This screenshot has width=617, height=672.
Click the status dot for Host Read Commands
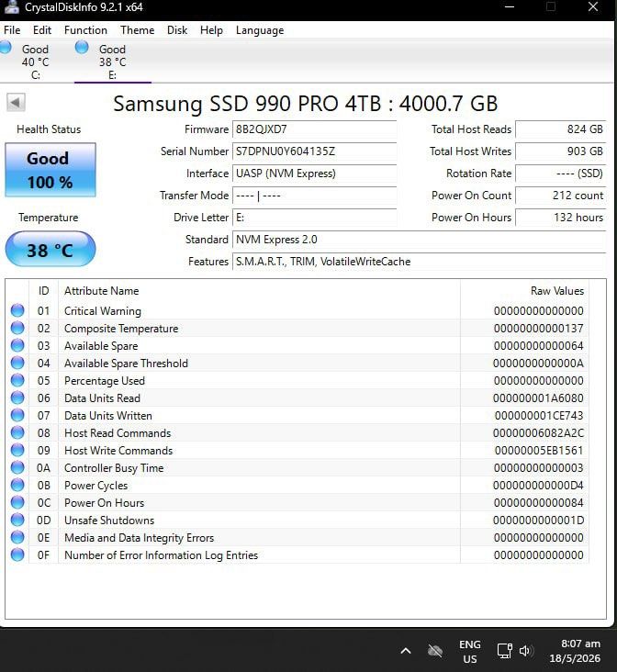point(17,432)
